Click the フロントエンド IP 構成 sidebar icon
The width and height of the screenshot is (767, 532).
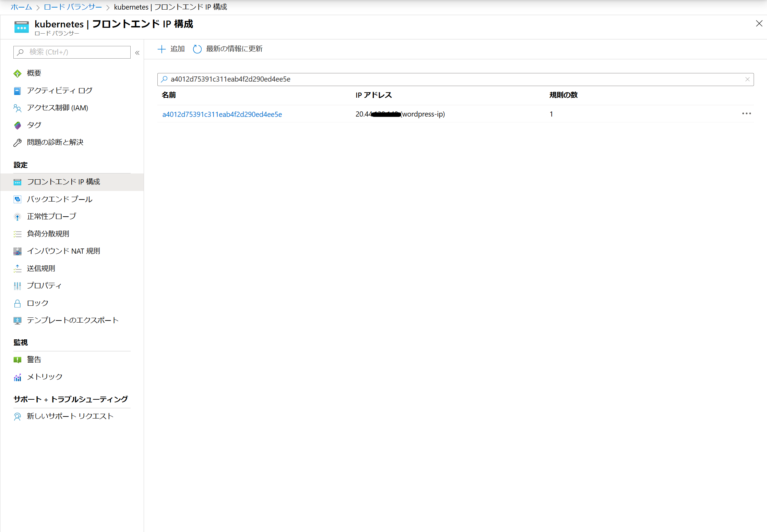point(17,182)
